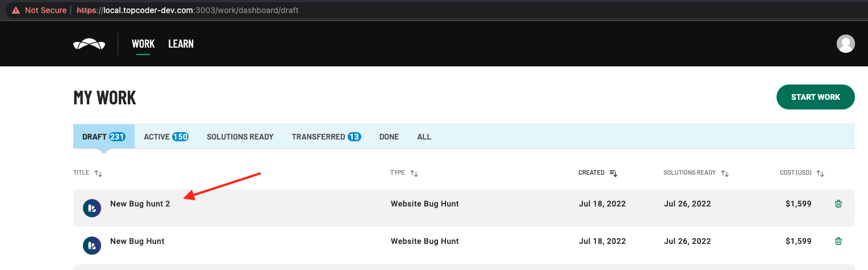Screen dimensions: 868x270
Task: Sort by Type column arrows
Action: (414, 173)
